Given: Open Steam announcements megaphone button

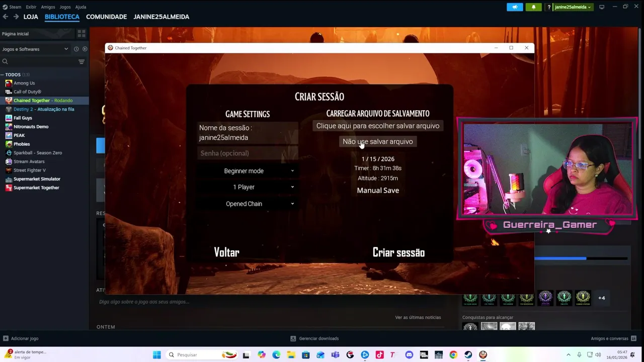Looking at the screenshot, I should [515, 7].
